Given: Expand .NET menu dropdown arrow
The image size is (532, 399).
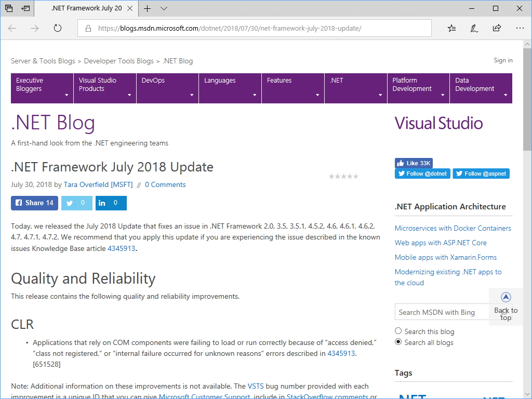Looking at the screenshot, I should coord(380,96).
